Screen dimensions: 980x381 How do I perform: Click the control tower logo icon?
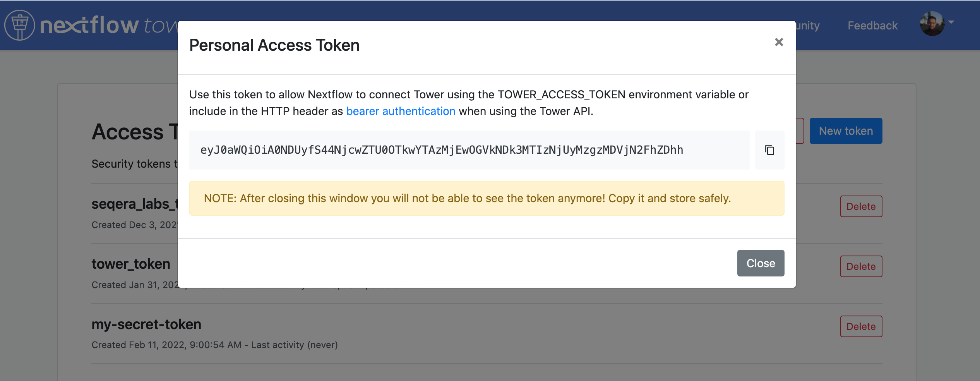point(19,25)
